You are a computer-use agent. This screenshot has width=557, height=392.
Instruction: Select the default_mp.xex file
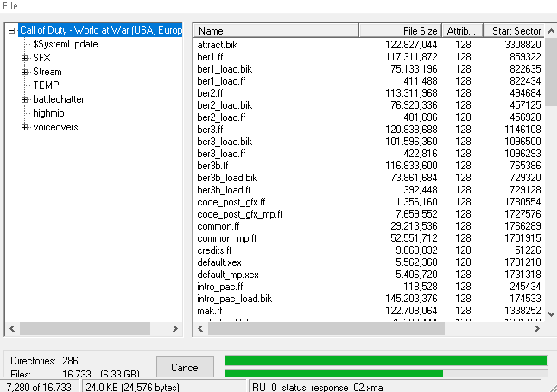[x=228, y=275]
